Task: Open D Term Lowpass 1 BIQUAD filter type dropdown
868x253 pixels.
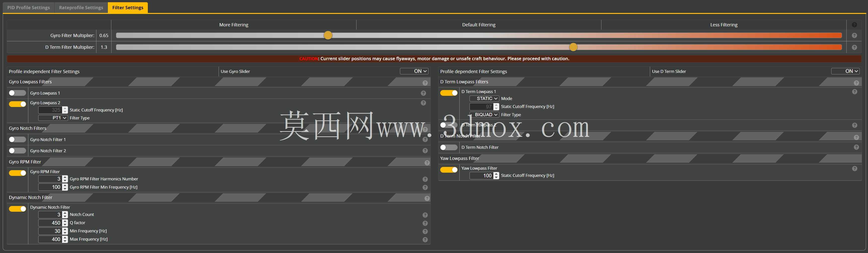Action: (484, 115)
